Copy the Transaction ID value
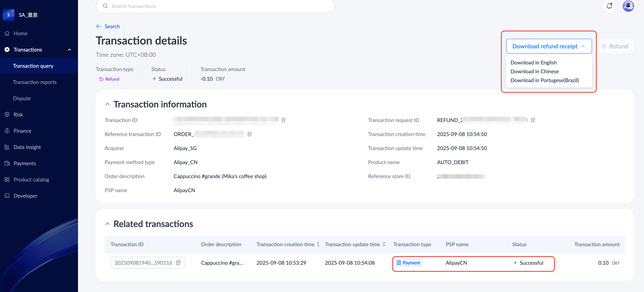Viewport: 644px width, 292px height. (x=284, y=120)
